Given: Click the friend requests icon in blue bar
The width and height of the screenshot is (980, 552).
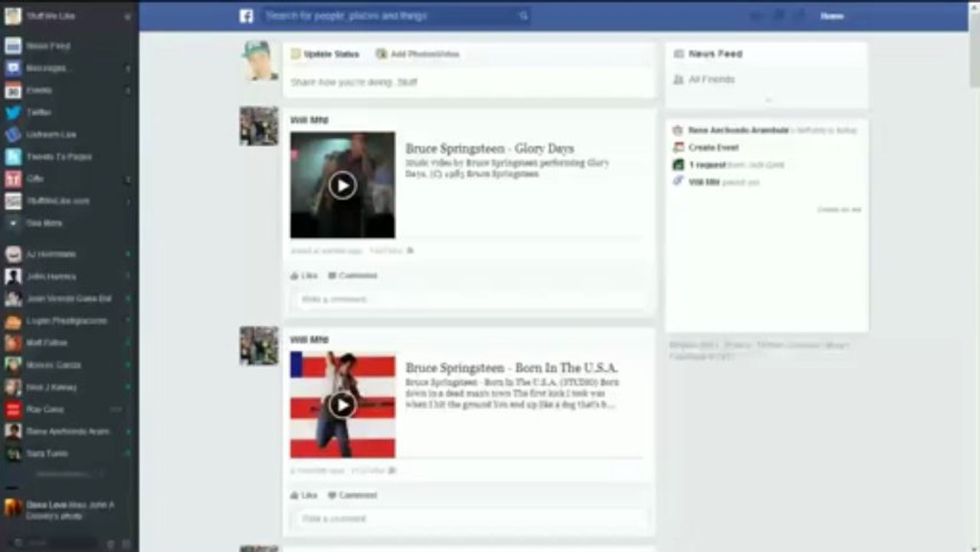Looking at the screenshot, I should [755, 16].
